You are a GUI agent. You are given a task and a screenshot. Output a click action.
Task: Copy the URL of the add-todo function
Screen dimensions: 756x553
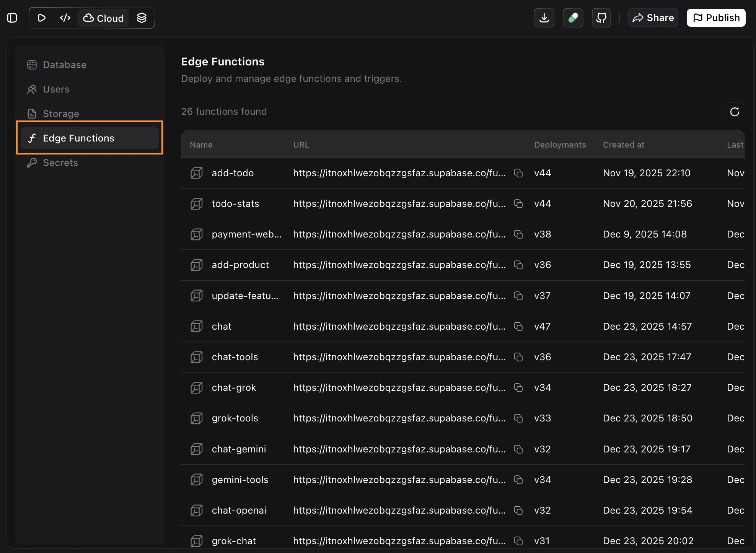pyautogui.click(x=518, y=173)
